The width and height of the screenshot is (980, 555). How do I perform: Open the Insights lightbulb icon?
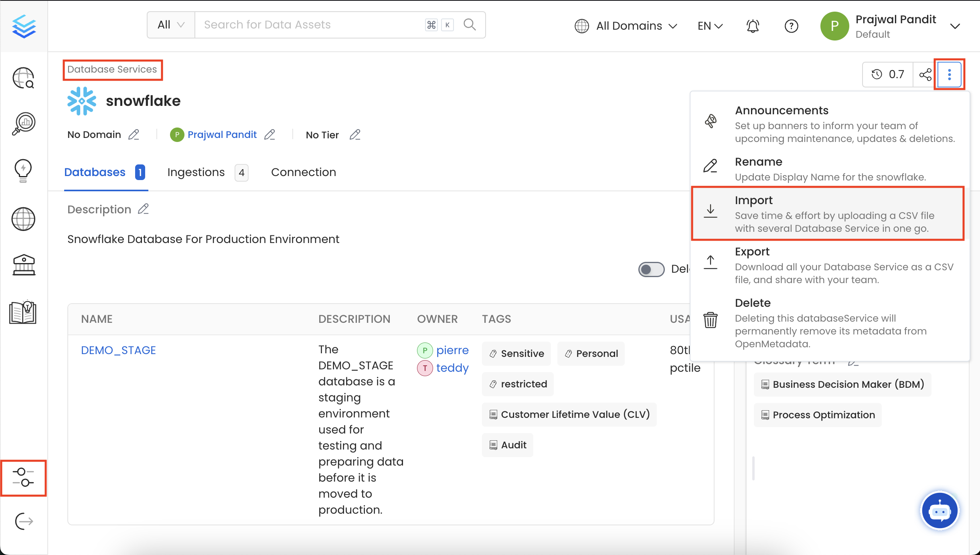point(23,170)
